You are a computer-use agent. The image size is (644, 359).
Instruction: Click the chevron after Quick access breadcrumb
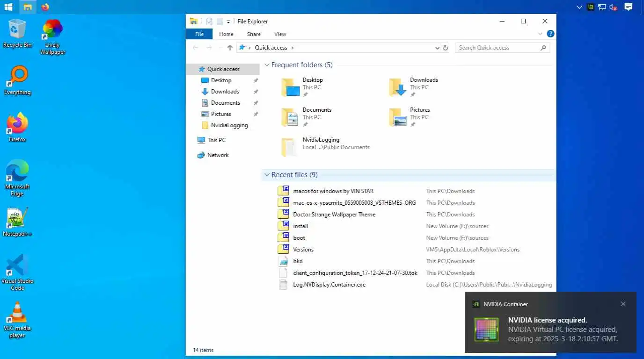click(x=293, y=48)
